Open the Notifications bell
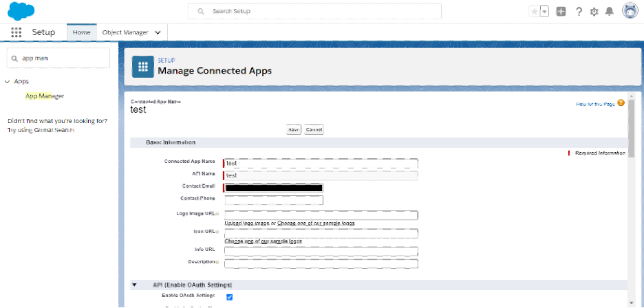Viewport: 644px width, 308px height. click(x=610, y=12)
